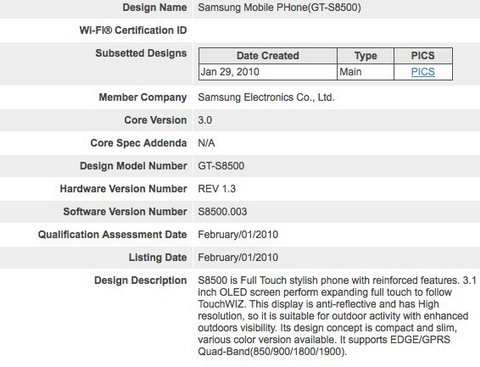Click the Date Created column header
Screen dimensions: 480x367
point(268,56)
